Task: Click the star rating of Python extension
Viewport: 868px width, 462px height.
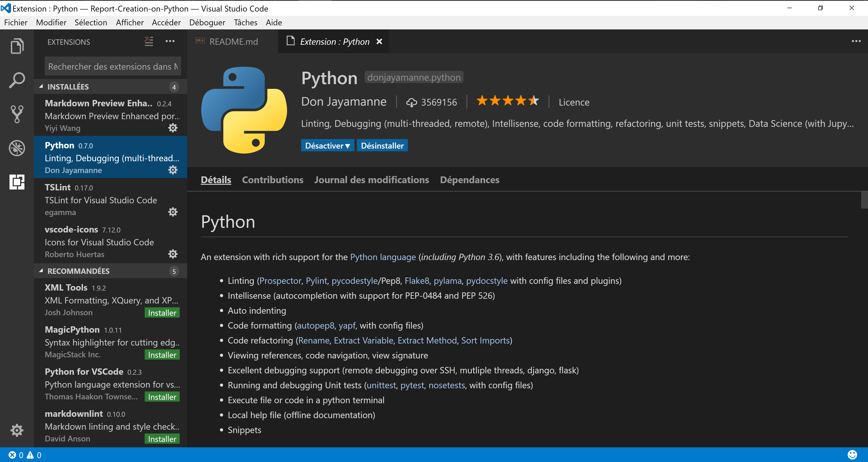Action: click(507, 101)
